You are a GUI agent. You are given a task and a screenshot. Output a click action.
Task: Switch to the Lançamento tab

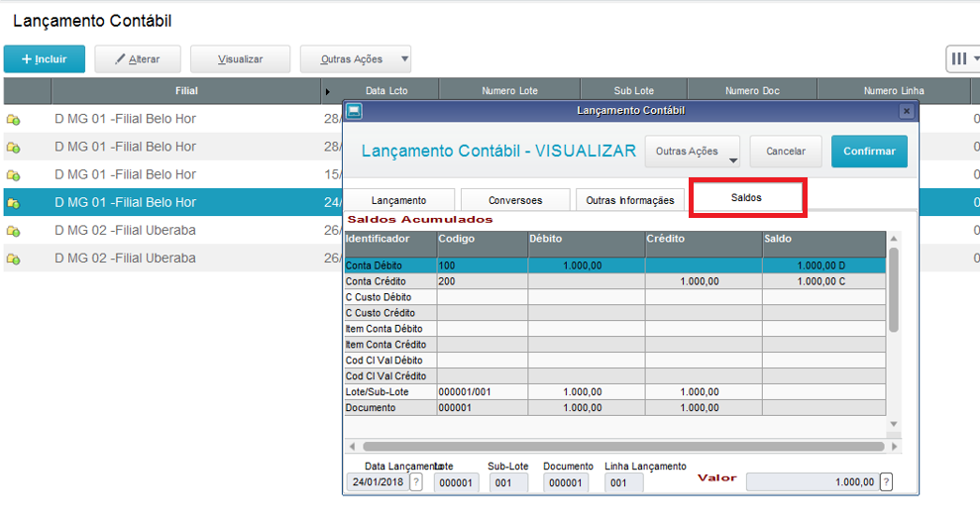coord(398,200)
